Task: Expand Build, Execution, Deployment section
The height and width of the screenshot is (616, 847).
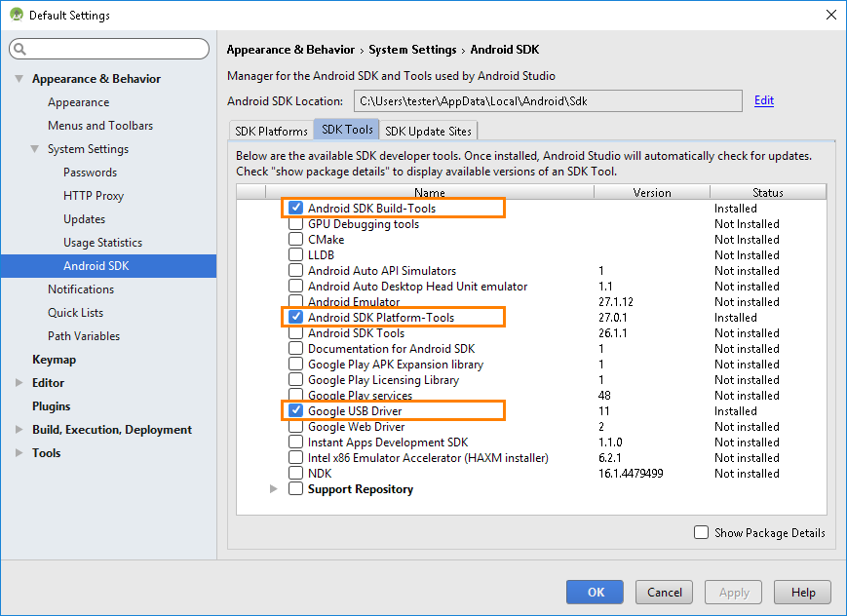Action: 19,430
